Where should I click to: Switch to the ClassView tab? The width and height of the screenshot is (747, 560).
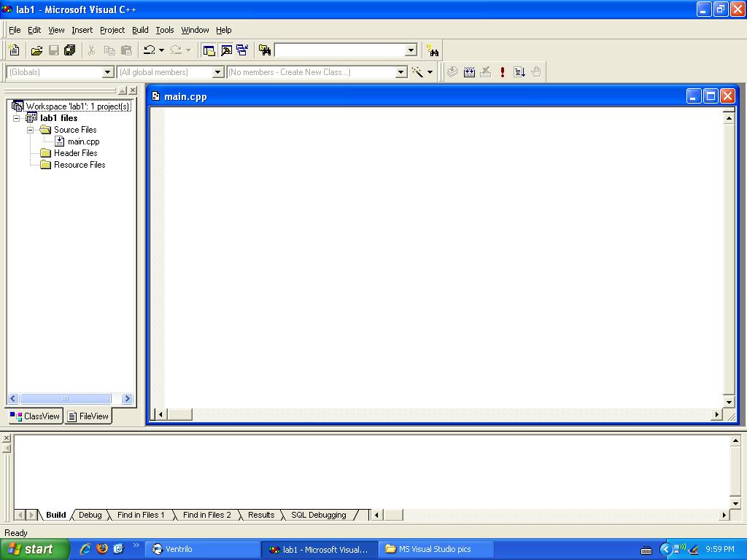[35, 416]
